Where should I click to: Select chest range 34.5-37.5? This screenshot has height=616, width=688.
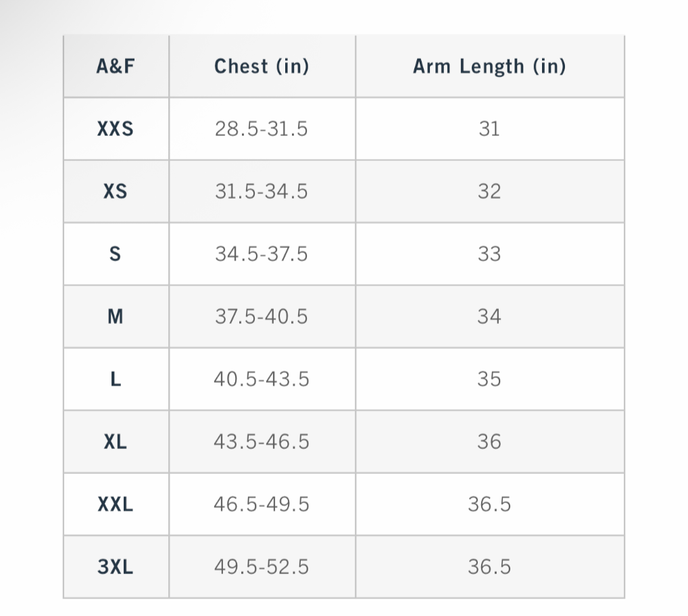pyautogui.click(x=262, y=254)
